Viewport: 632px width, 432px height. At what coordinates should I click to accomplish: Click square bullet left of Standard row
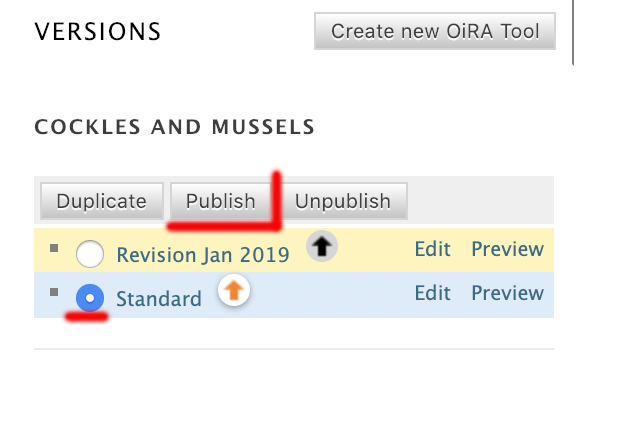[54, 291]
